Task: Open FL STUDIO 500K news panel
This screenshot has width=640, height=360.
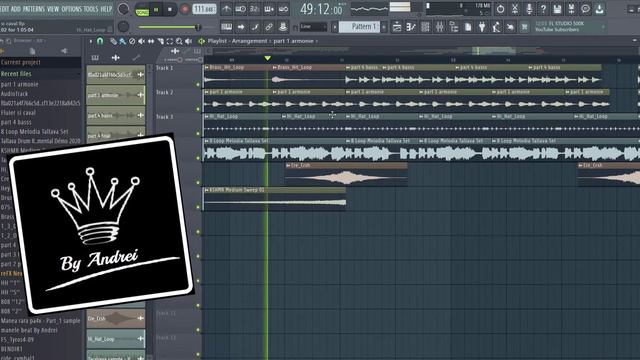Action: [x=569, y=27]
